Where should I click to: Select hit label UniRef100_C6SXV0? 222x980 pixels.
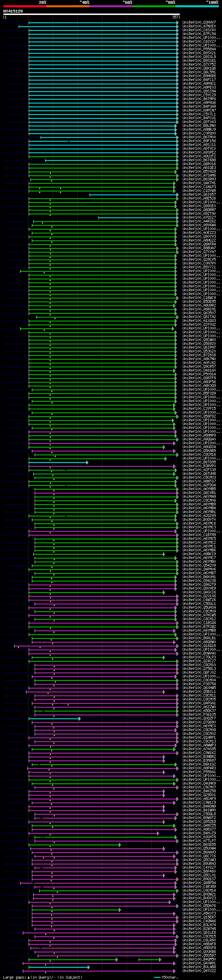coord(199,30)
